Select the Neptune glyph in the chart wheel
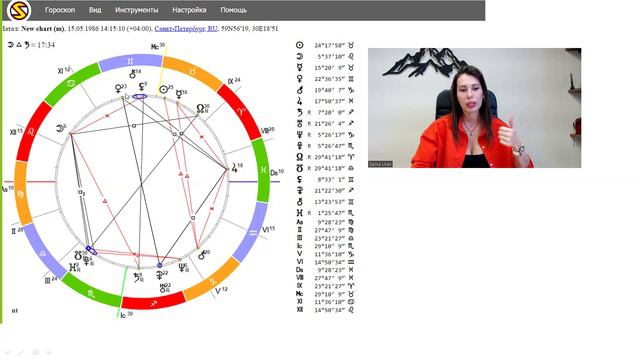This screenshot has width=640, height=360. tap(182, 268)
